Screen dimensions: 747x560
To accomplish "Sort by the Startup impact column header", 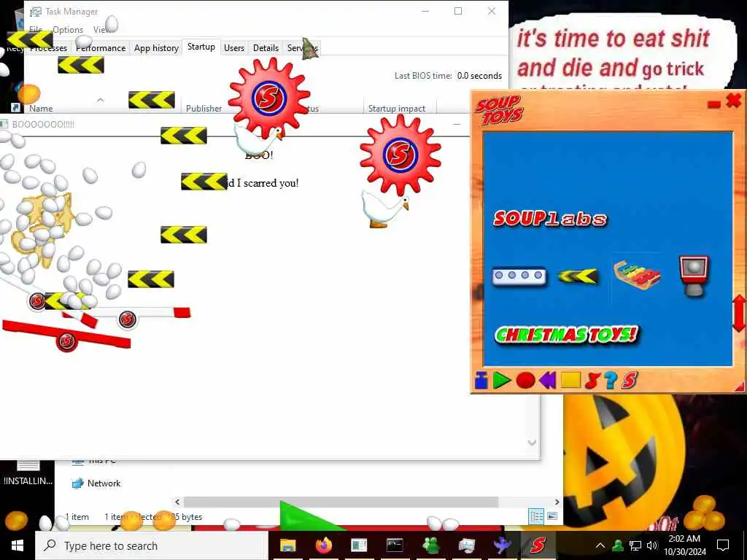I will 396,109.
